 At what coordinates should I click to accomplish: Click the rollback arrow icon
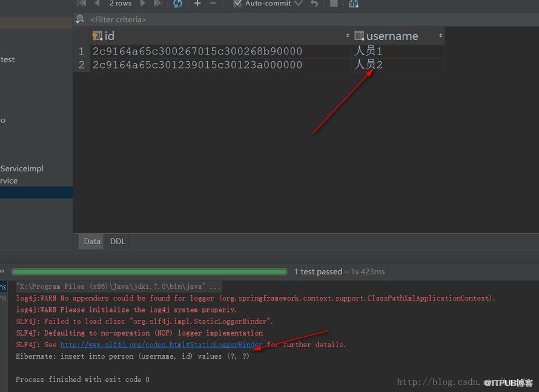coord(314,4)
